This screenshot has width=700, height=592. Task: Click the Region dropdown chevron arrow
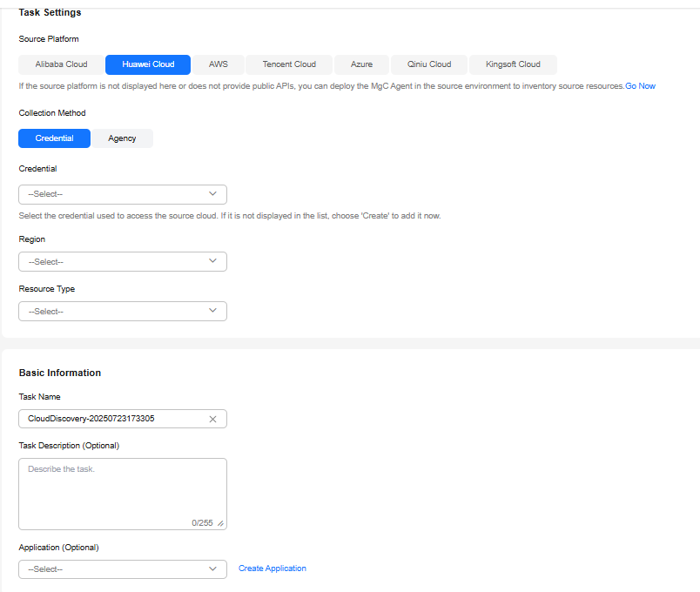click(x=212, y=261)
